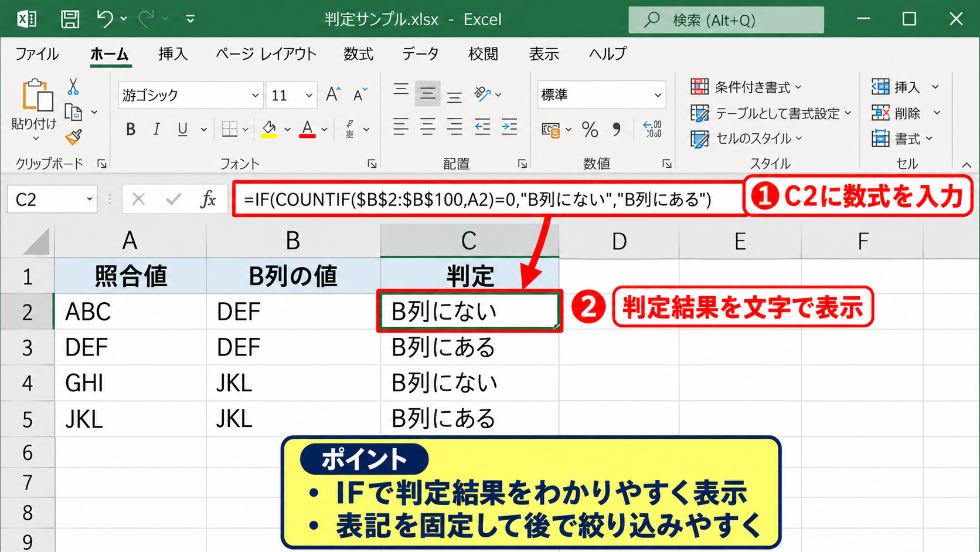The height and width of the screenshot is (552, 980).
Task: Open the Name Box dropdown for C2
Action: click(x=89, y=199)
